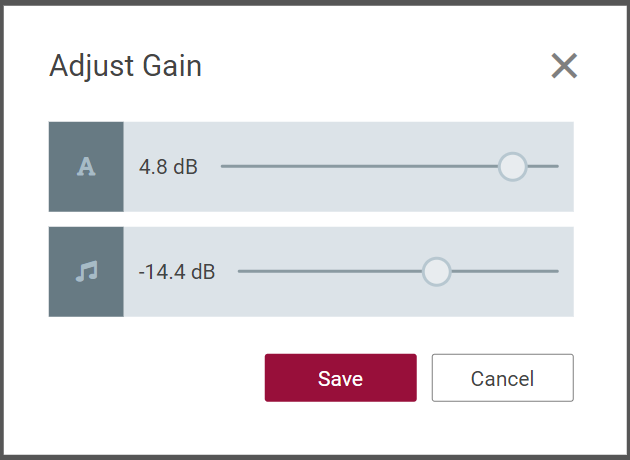The width and height of the screenshot is (630, 460).
Task: Click empty dialog area left of Save button
Action: (150, 378)
